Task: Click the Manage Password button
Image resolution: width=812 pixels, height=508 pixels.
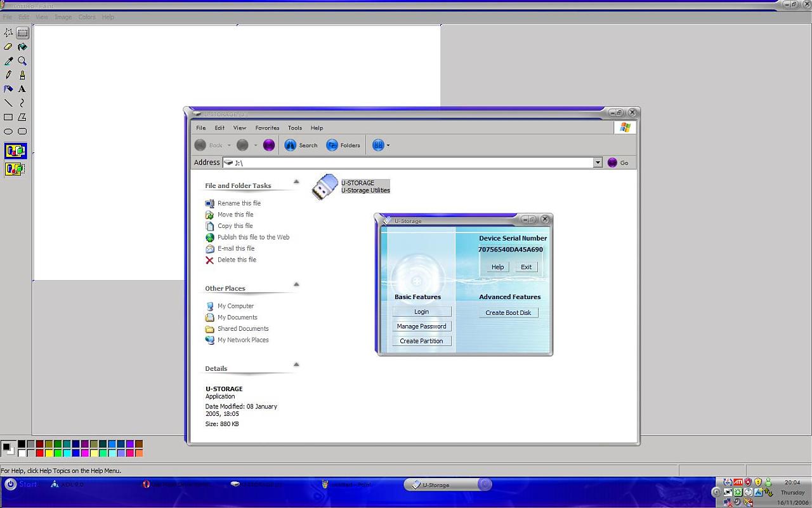Action: pos(422,326)
